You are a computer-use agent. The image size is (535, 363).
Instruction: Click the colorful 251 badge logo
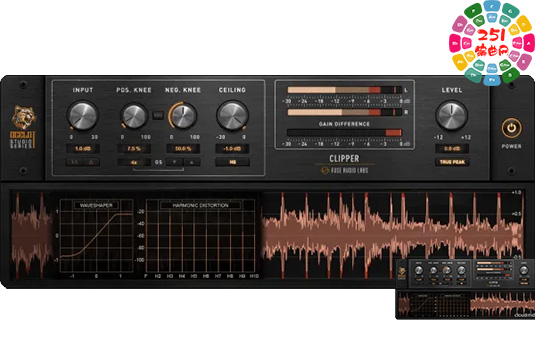coord(491,43)
